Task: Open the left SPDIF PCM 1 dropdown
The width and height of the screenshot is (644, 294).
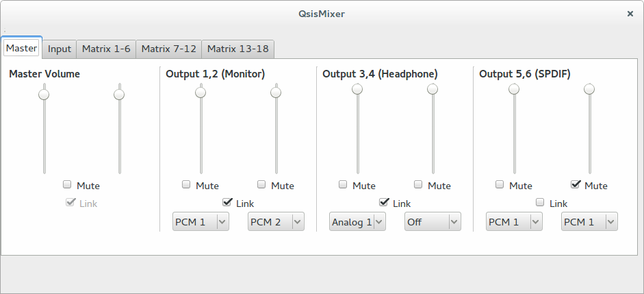Action: coord(514,221)
